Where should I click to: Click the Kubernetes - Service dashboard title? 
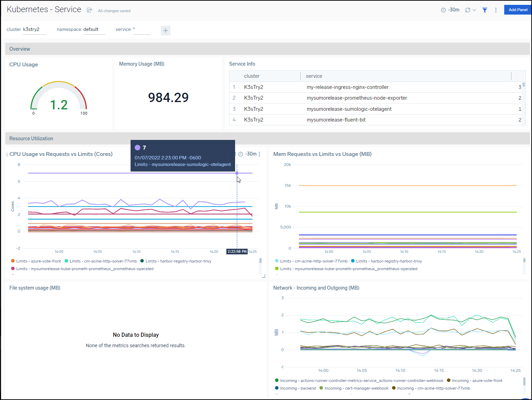(44, 9)
